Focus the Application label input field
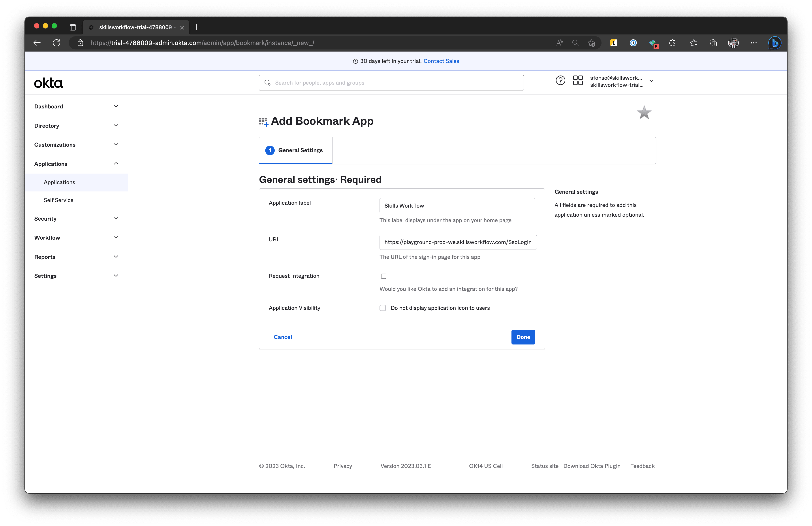Viewport: 812px width, 526px height. (x=457, y=206)
